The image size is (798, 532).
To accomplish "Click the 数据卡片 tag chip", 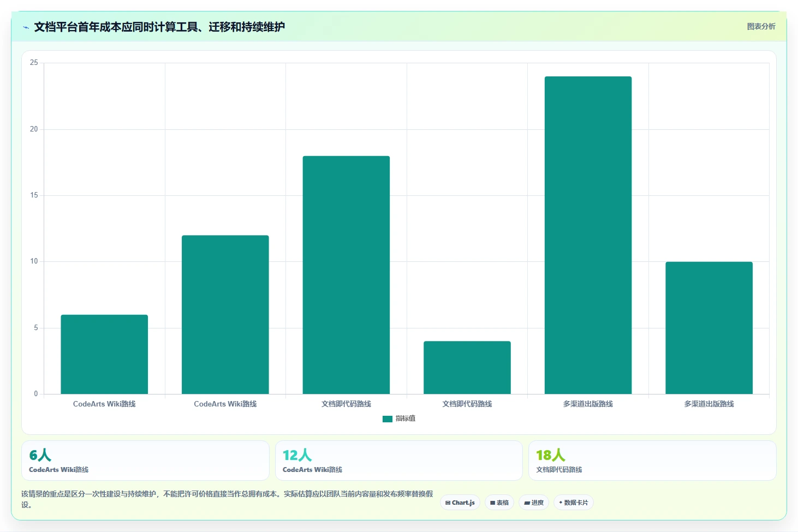I will tap(574, 503).
